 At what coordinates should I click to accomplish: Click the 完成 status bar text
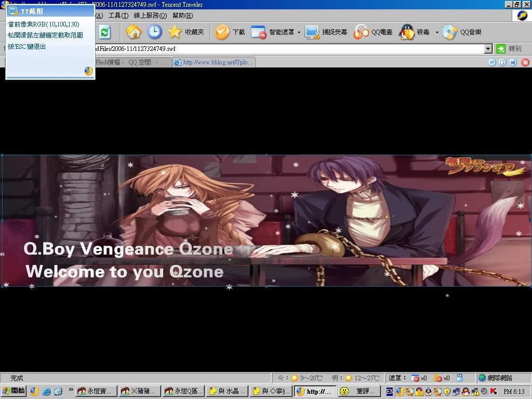[x=17, y=378]
